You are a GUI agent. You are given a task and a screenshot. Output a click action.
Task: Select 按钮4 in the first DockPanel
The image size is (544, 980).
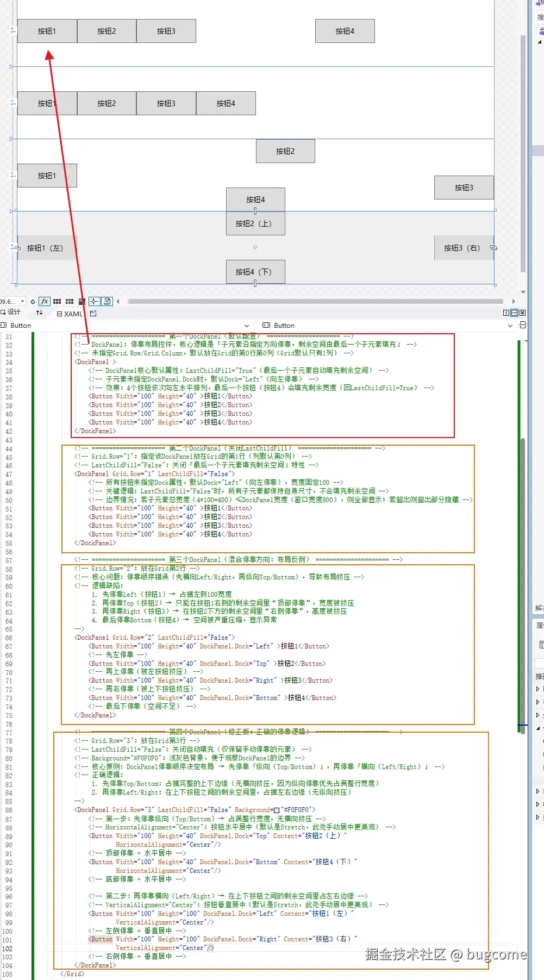pos(345,31)
